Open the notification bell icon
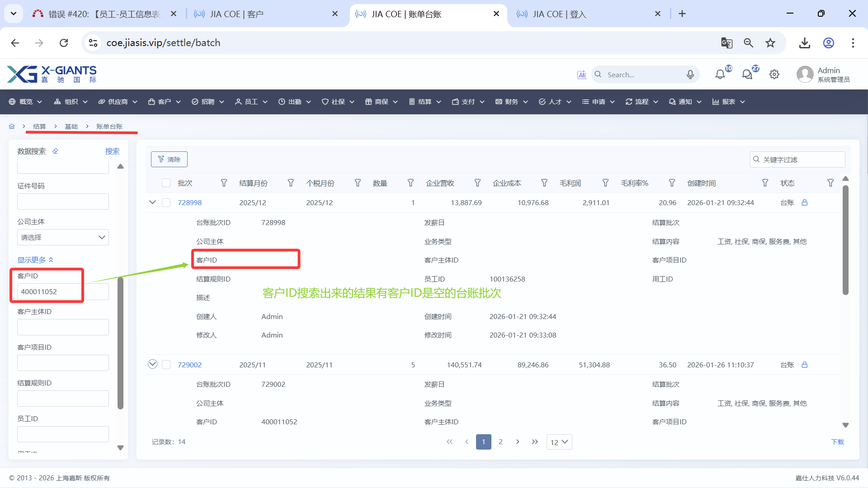The width and height of the screenshot is (868, 488). click(720, 75)
